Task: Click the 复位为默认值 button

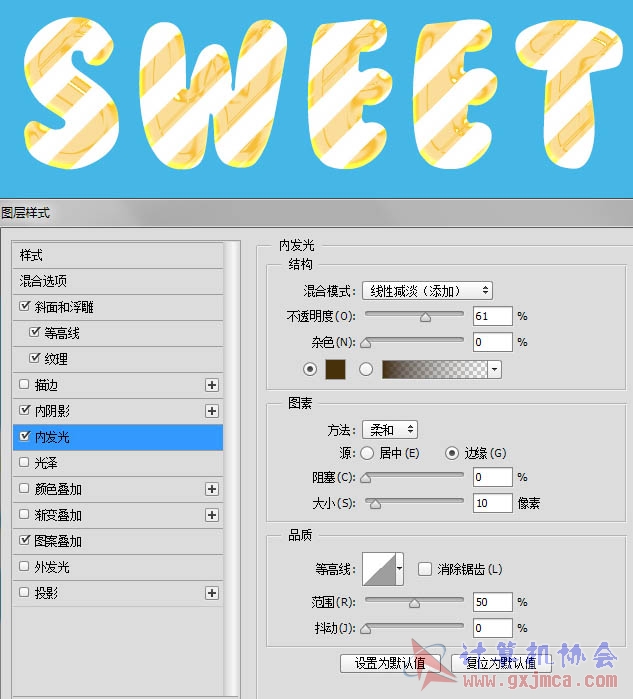Action: point(501,663)
